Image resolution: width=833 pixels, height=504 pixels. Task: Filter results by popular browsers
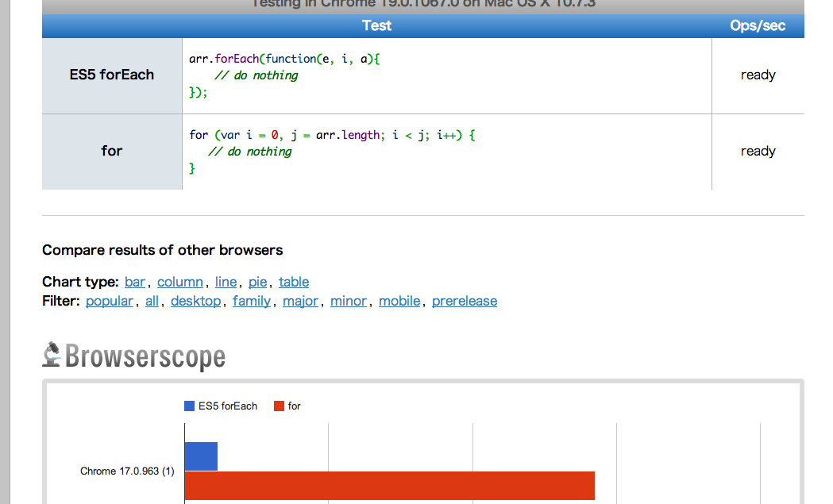[x=110, y=301]
